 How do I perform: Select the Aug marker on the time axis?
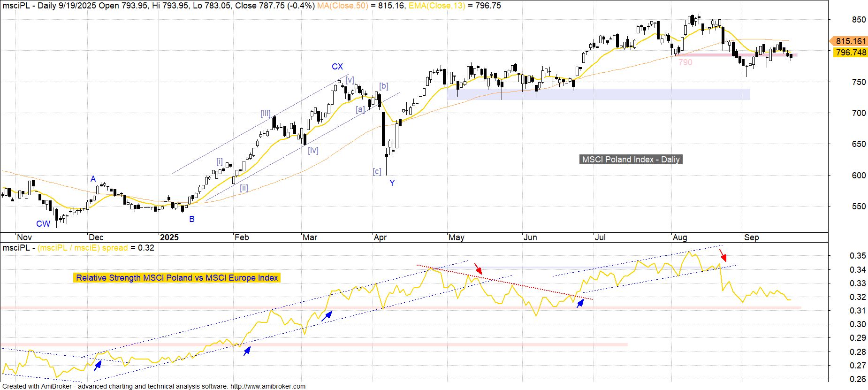coord(680,237)
